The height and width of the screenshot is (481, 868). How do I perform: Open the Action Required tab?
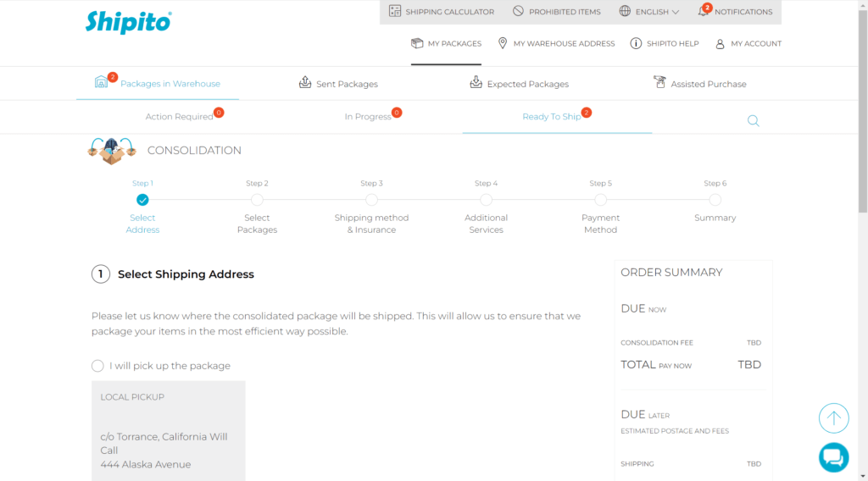tap(180, 117)
